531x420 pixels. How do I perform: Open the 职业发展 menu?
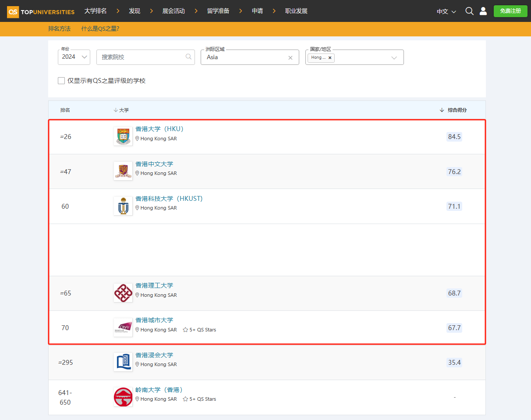tap(296, 11)
